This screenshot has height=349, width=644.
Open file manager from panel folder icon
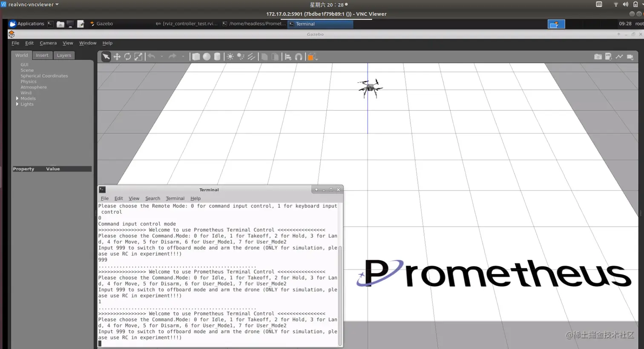(x=60, y=24)
